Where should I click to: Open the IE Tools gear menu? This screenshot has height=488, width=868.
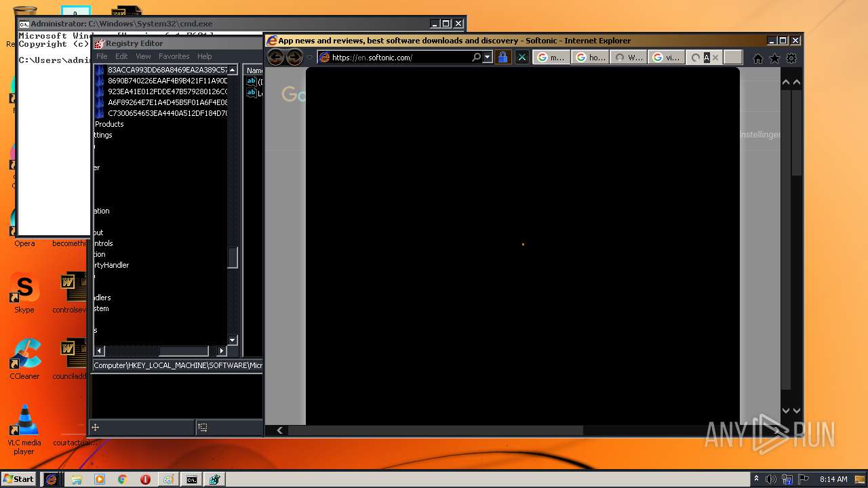(791, 58)
